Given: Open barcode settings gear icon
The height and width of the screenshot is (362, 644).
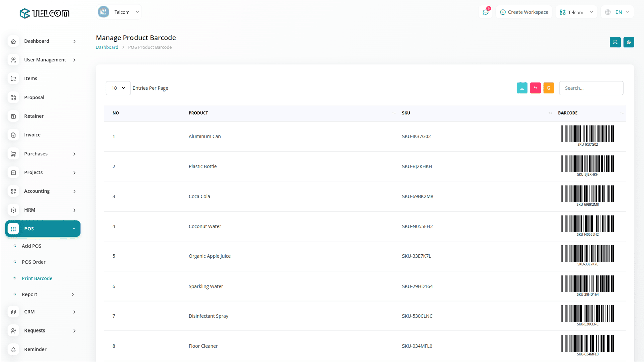Looking at the screenshot, I should tap(629, 42).
